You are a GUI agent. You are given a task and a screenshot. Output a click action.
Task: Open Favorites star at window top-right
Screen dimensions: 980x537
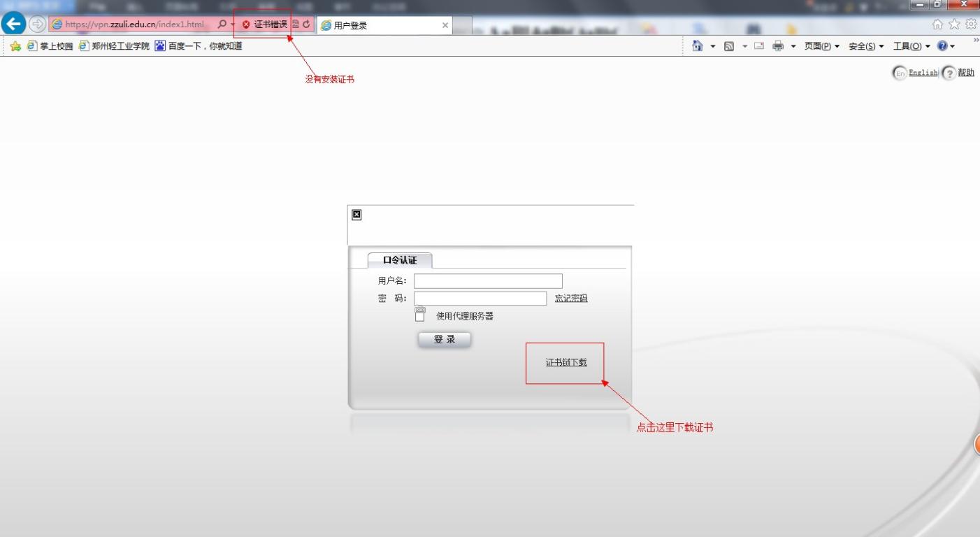click(x=954, y=24)
